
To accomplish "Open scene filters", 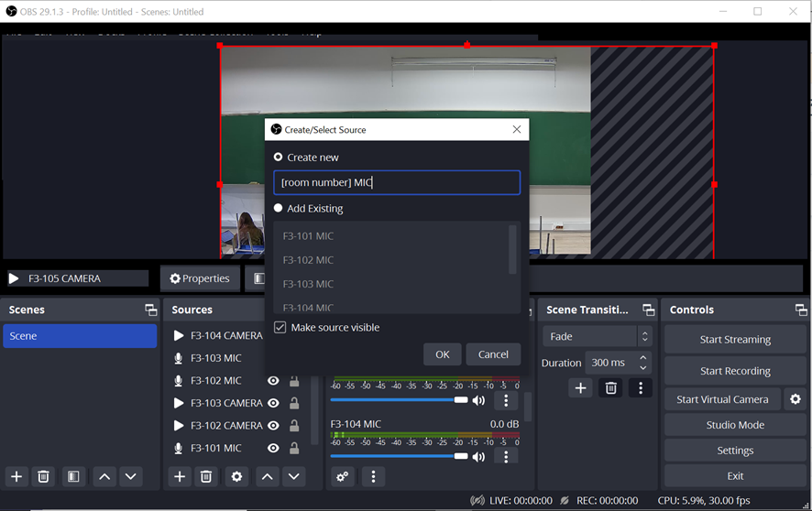I will point(73,476).
